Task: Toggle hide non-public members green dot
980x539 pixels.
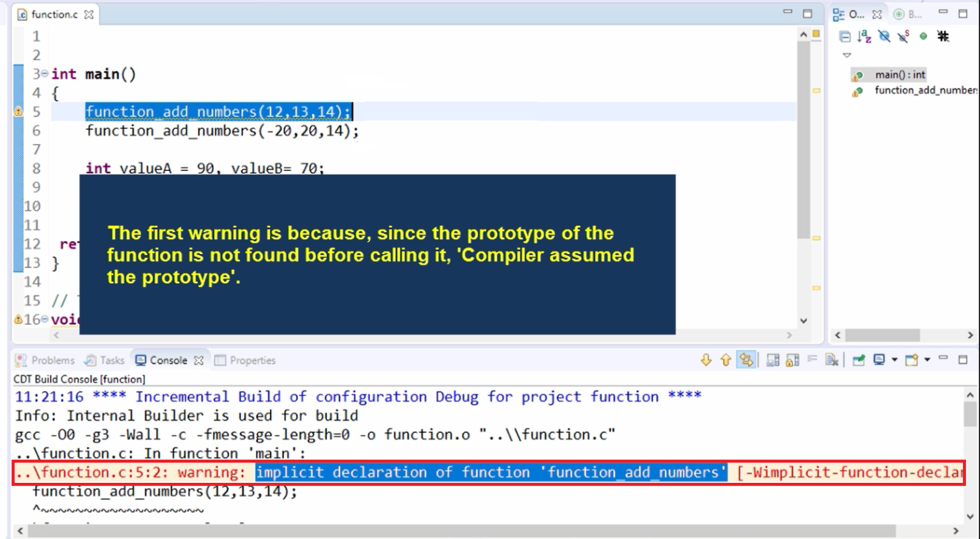Action: coord(923,36)
